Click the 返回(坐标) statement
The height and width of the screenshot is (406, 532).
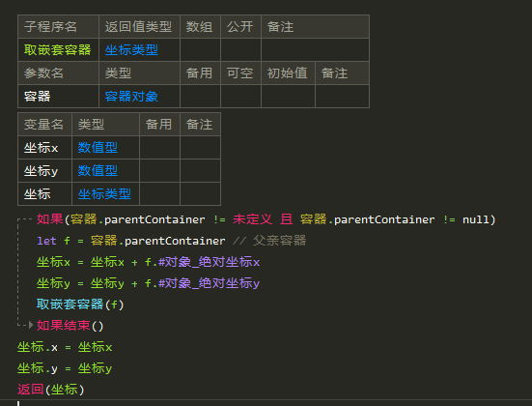(x=51, y=390)
